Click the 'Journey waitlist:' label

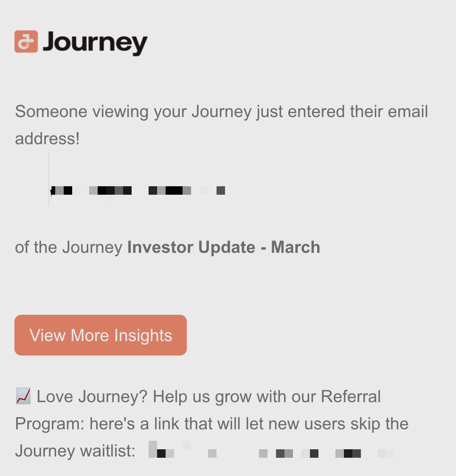coord(75,451)
